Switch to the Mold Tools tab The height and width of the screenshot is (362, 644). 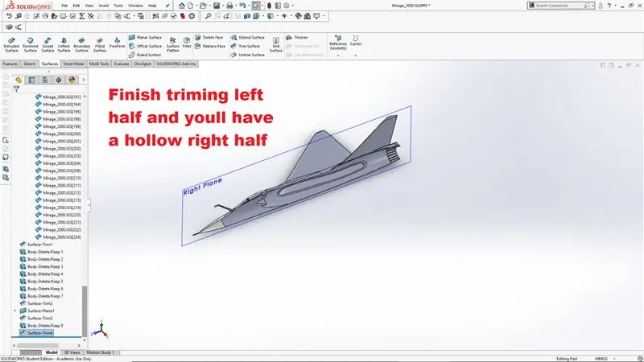click(x=99, y=64)
